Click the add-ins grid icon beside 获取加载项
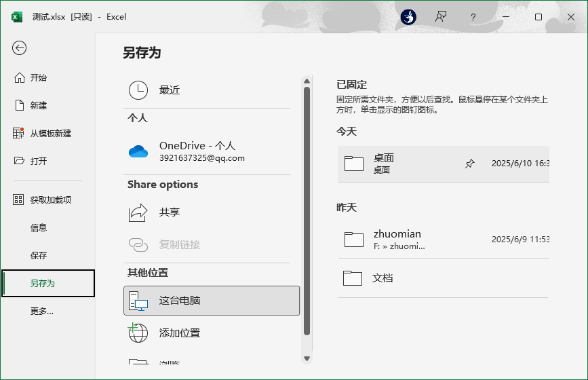The width and height of the screenshot is (588, 380). point(18,199)
